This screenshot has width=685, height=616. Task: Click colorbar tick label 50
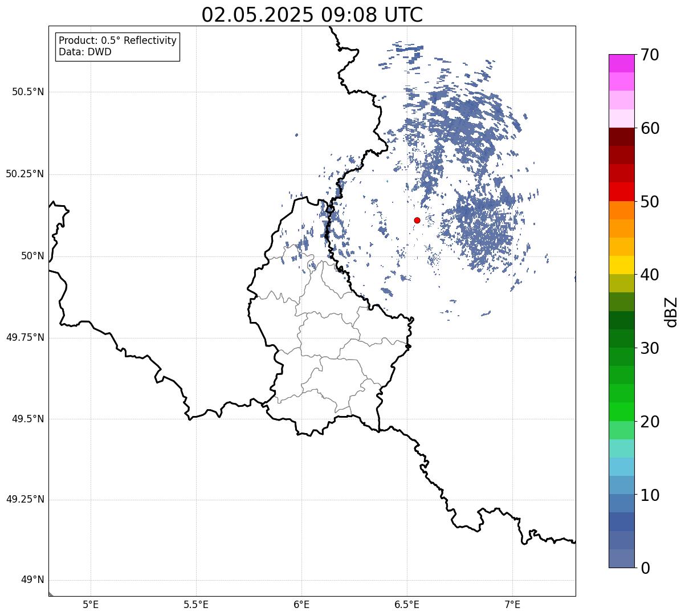pos(650,202)
